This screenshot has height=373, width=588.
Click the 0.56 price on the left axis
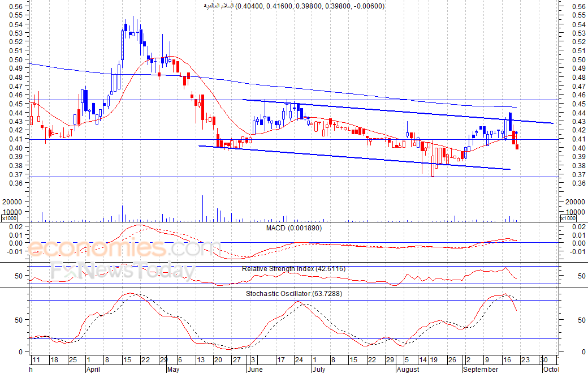[17, 7]
